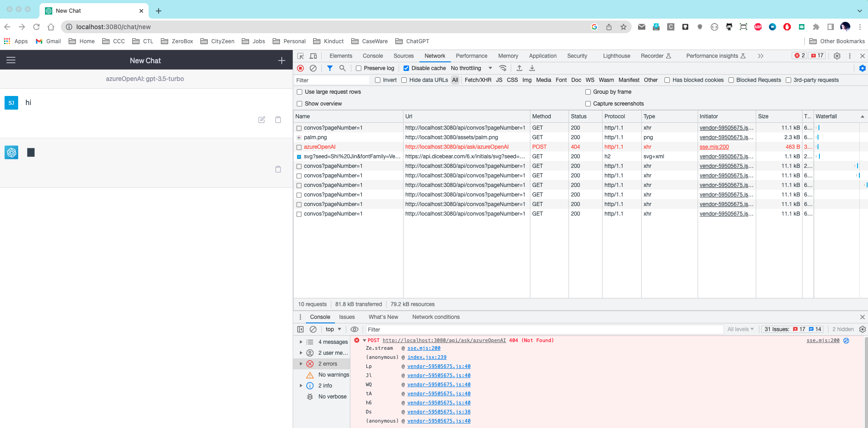The height and width of the screenshot is (428, 868).
Task: Export HAR file with download icon
Action: click(x=531, y=68)
